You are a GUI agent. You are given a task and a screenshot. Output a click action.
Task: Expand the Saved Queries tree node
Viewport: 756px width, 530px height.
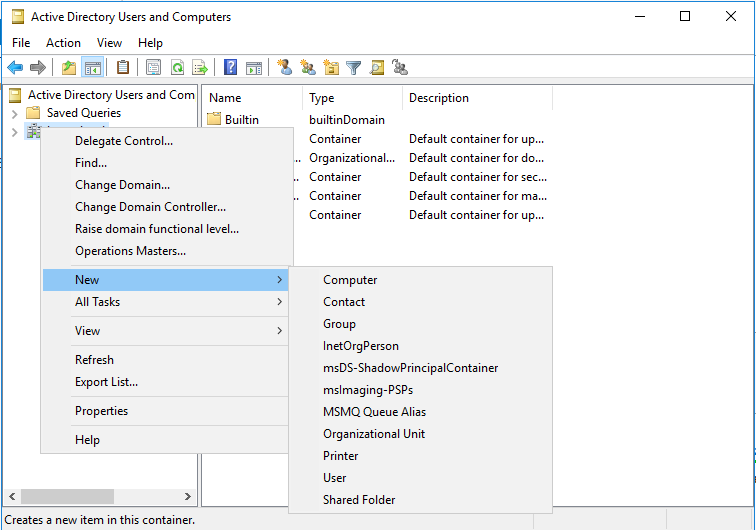14,114
